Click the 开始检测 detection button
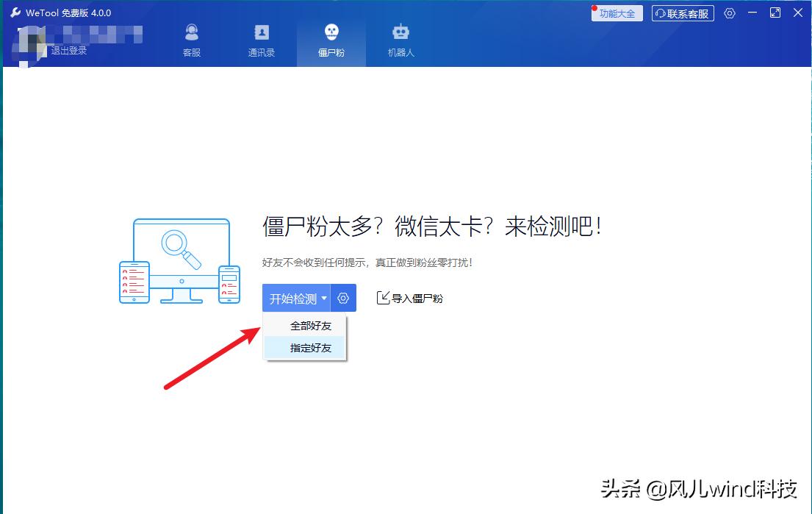This screenshot has width=812, height=514. pos(292,298)
